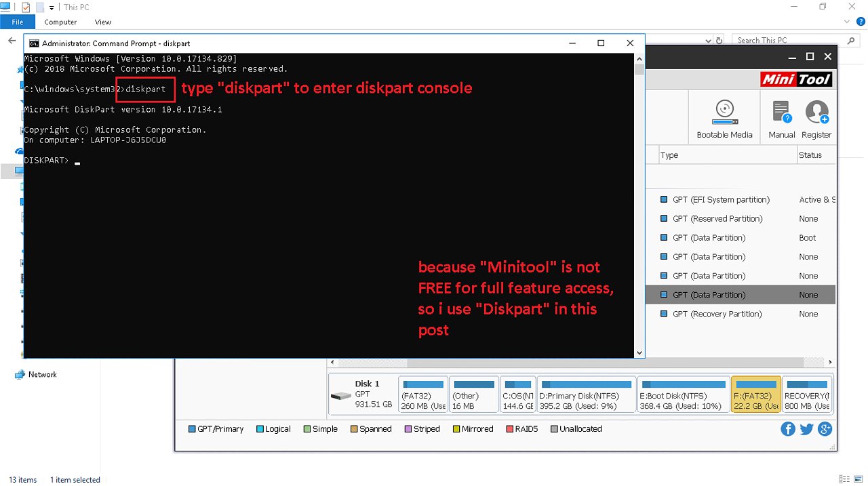
Task: Open MiniTool's Facebook page
Action: [x=788, y=429]
